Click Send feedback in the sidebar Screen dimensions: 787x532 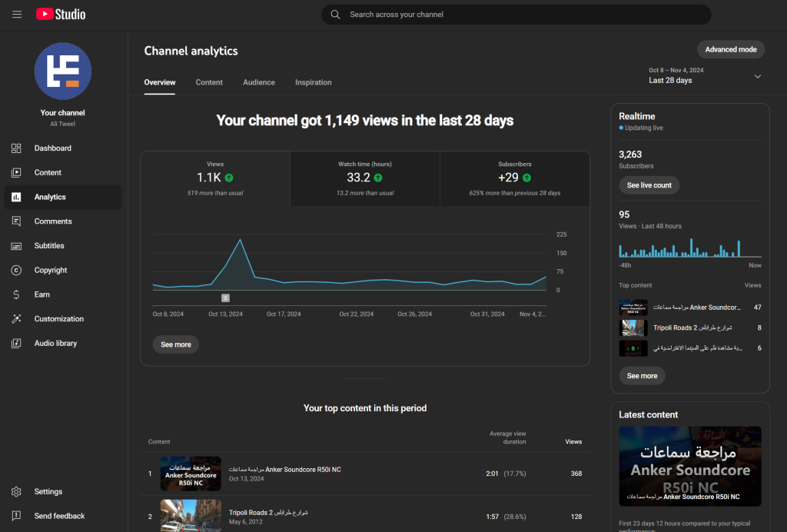pos(63,515)
